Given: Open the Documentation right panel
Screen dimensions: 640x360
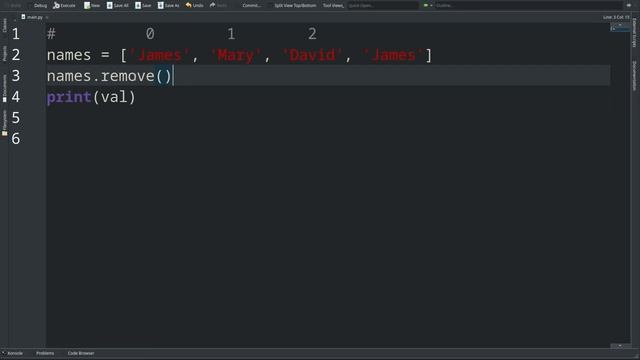Looking at the screenshot, I should click(635, 76).
